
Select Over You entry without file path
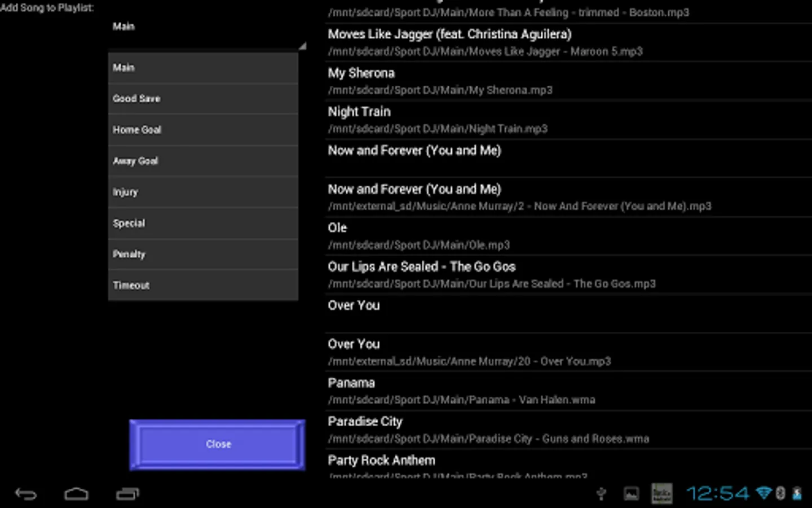point(568,314)
